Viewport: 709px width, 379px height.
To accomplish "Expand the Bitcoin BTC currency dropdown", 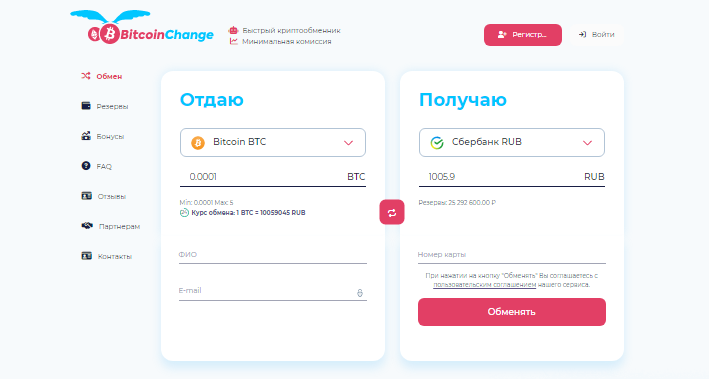I will pyautogui.click(x=273, y=142).
